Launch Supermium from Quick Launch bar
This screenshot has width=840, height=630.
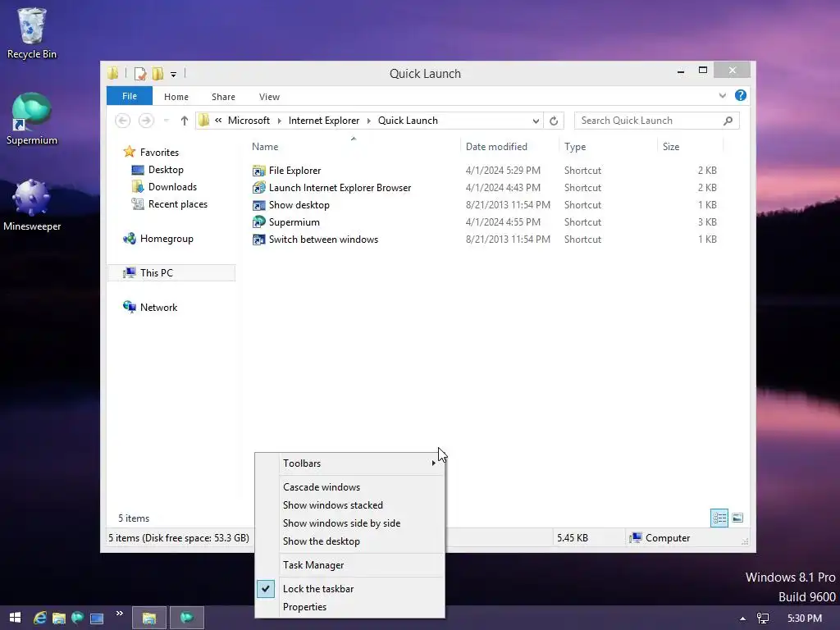coord(78,619)
